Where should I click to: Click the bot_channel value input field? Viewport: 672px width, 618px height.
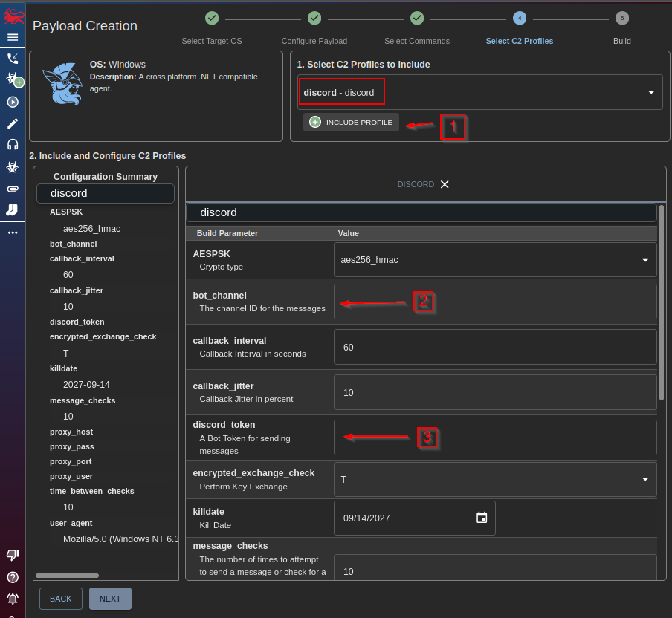(495, 302)
